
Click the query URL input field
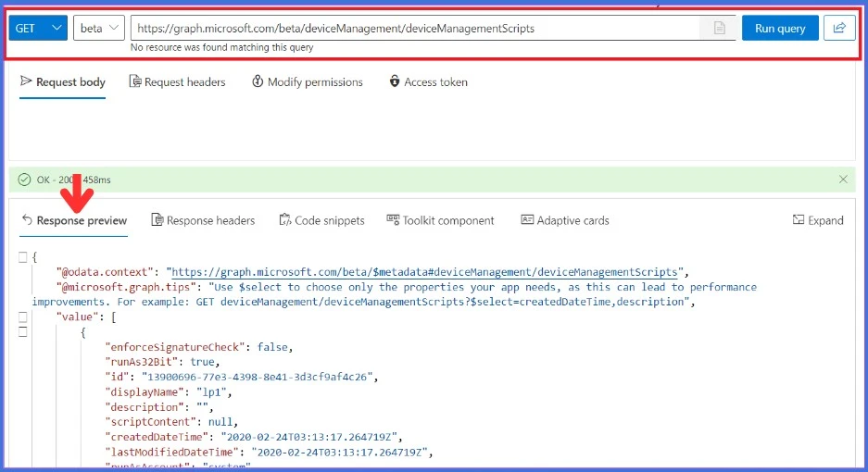coord(415,28)
